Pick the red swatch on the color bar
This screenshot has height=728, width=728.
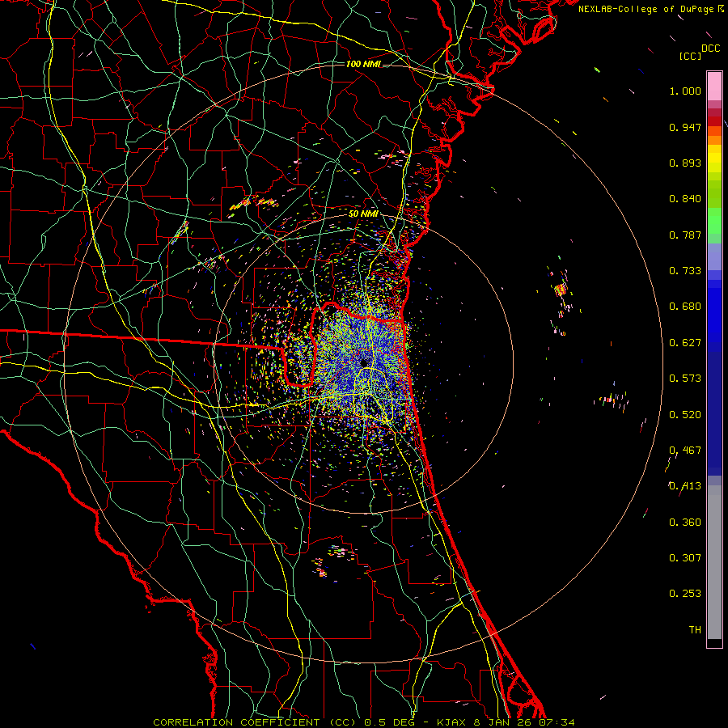pos(714,121)
